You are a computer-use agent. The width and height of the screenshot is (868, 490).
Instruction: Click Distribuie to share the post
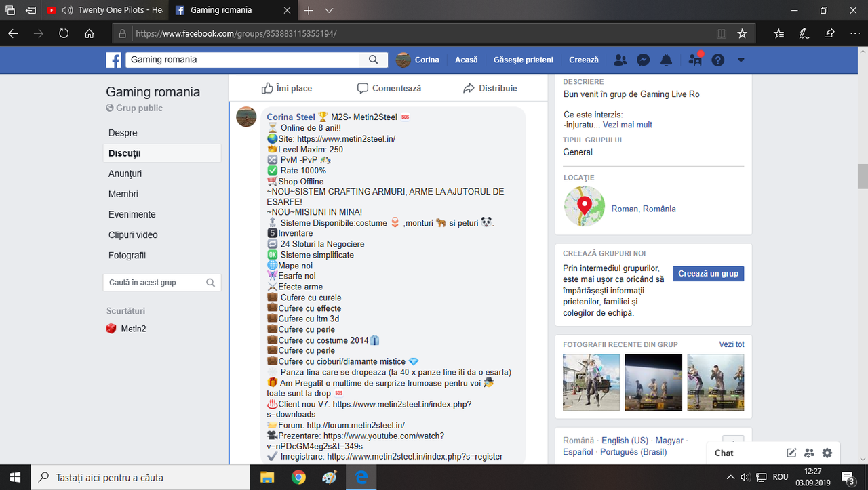pyautogui.click(x=490, y=88)
